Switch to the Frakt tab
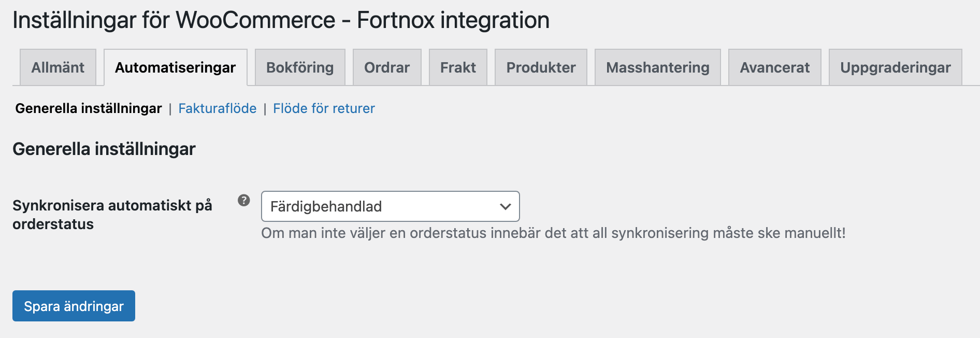 (458, 67)
